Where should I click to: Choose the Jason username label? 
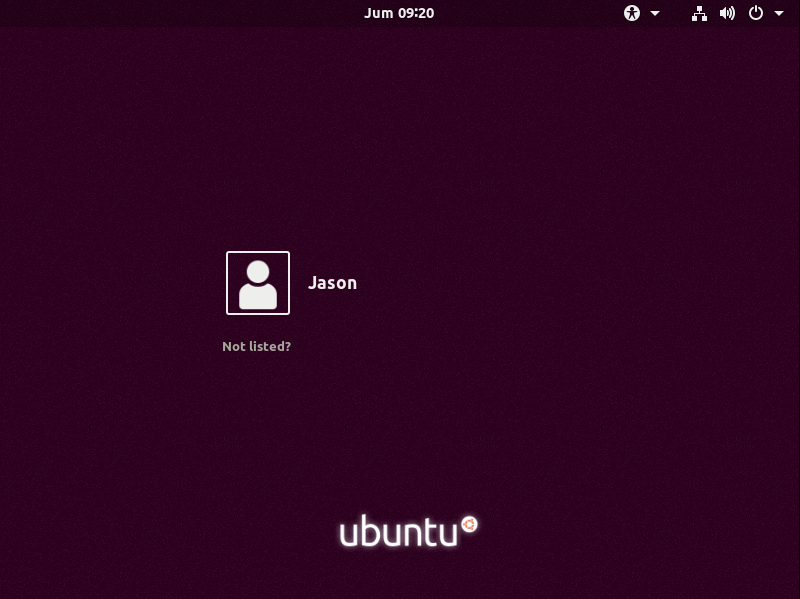(x=332, y=283)
